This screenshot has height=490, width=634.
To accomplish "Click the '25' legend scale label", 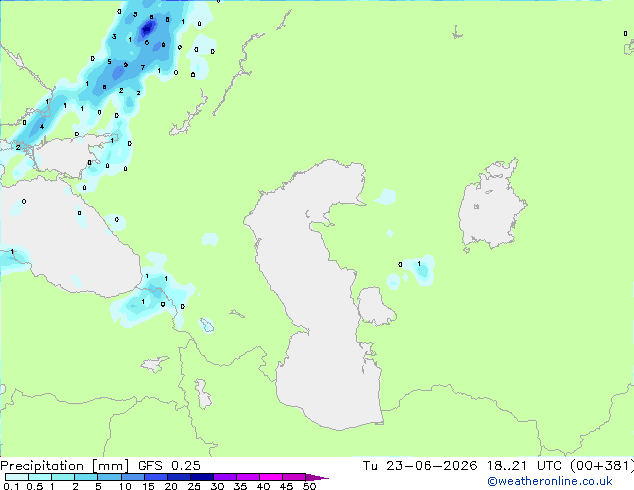I will [194, 486].
